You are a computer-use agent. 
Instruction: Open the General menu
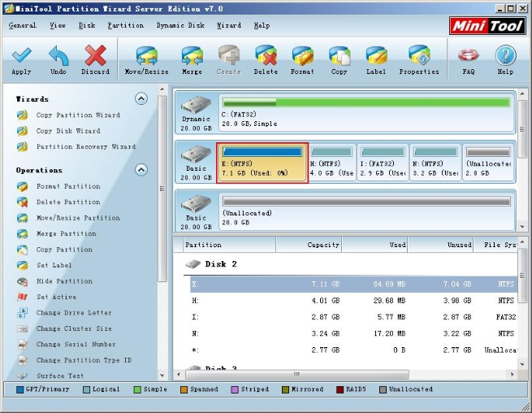(23, 25)
